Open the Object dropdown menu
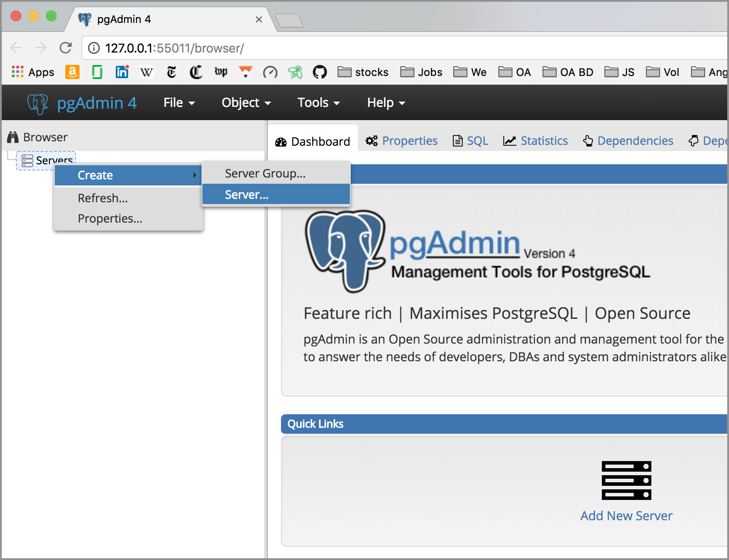 click(246, 102)
